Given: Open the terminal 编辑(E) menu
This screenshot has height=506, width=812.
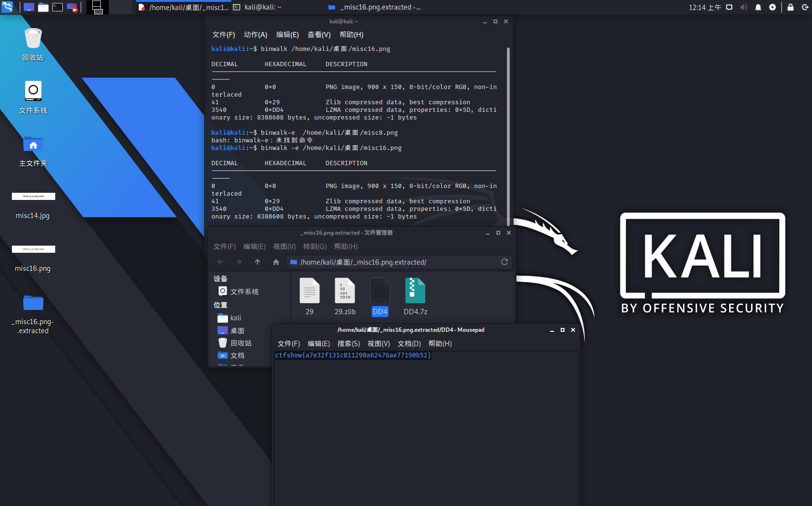Looking at the screenshot, I should 287,35.
